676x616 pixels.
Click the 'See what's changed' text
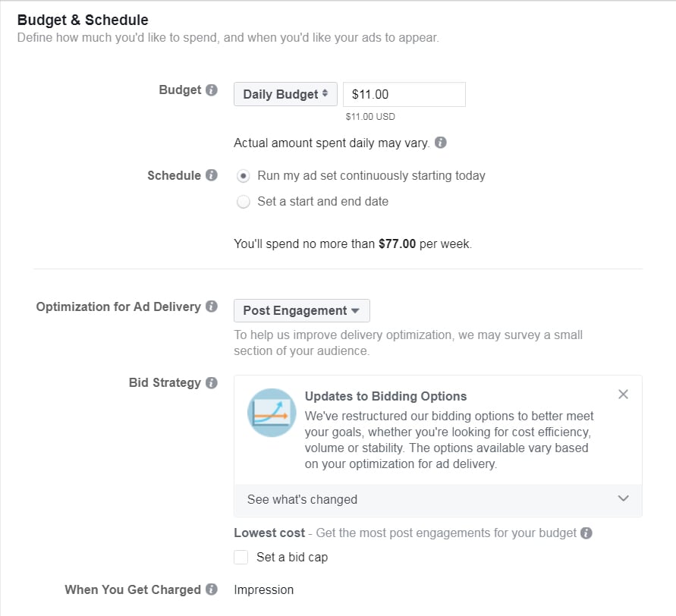point(302,500)
